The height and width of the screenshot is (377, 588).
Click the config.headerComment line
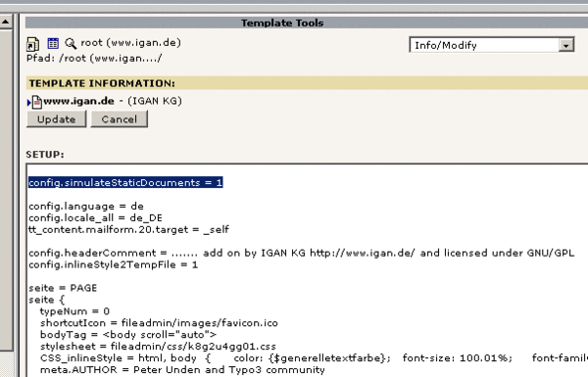[301, 253]
